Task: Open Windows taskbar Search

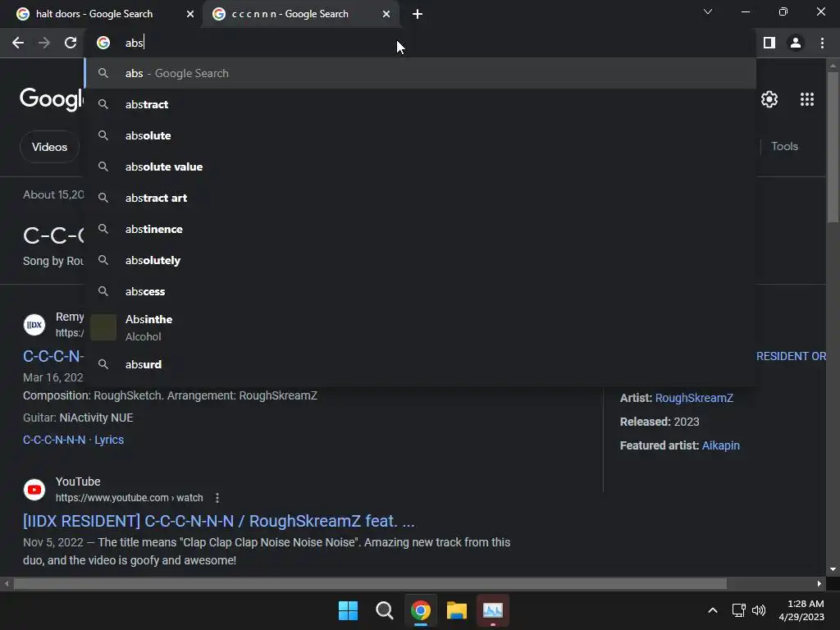Action: coord(384,610)
